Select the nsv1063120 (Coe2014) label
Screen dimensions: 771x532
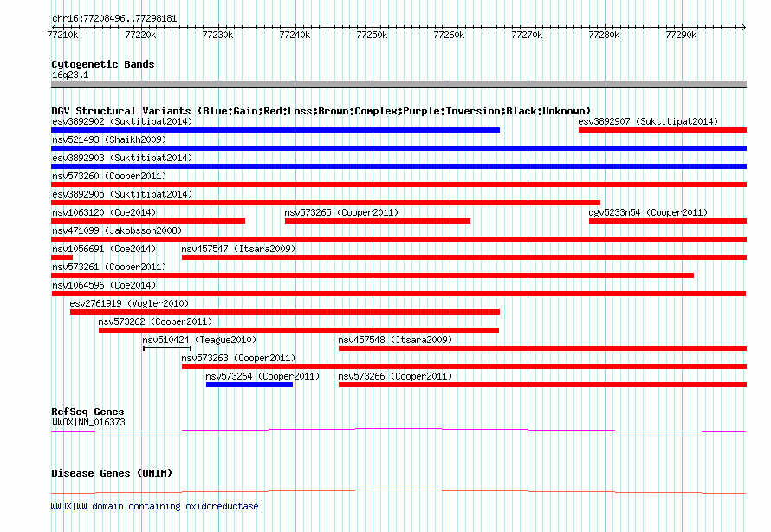[104, 212]
